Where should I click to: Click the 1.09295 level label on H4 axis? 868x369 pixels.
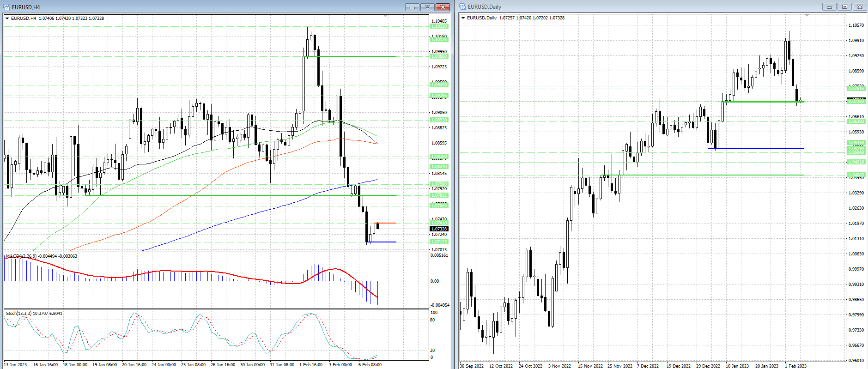tap(439, 96)
